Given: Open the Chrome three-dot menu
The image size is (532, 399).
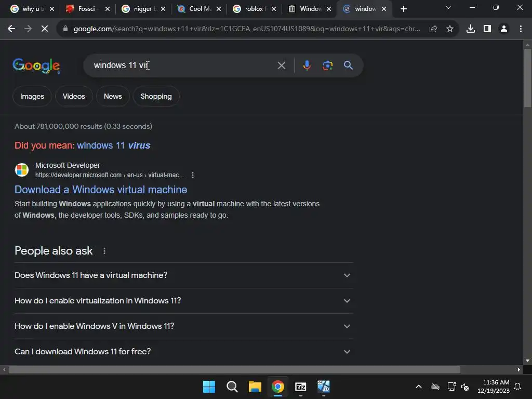Looking at the screenshot, I should (521, 29).
